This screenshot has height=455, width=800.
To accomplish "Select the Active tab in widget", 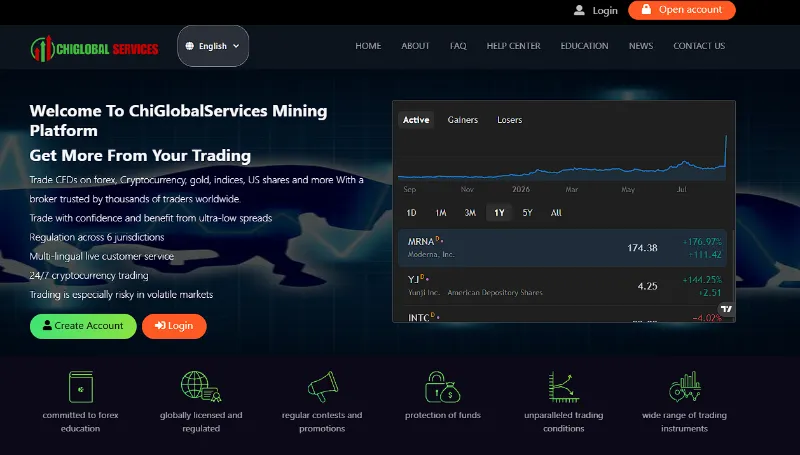I will (416, 120).
